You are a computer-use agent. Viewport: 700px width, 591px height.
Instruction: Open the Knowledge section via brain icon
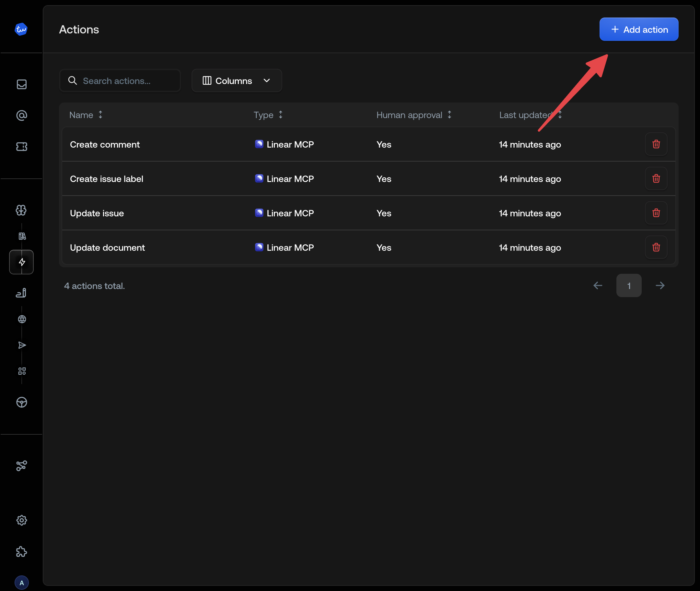21,211
